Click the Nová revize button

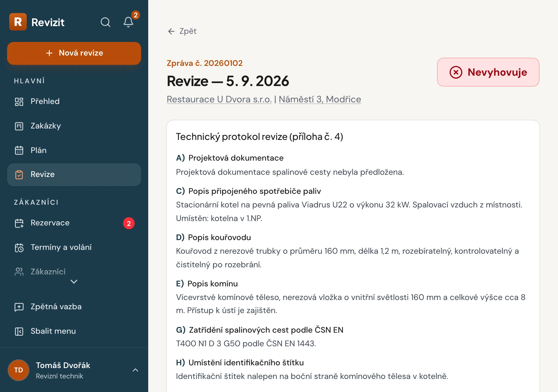(x=74, y=53)
